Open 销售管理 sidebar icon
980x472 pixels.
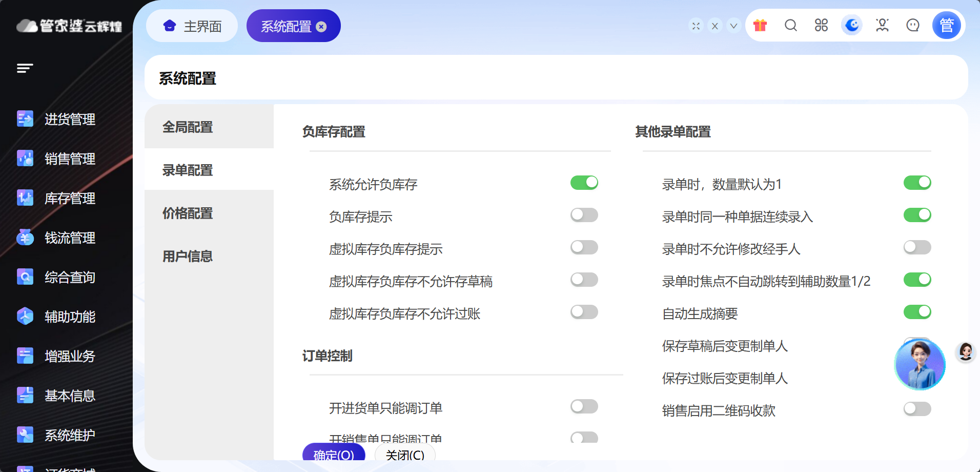pyautogui.click(x=25, y=159)
